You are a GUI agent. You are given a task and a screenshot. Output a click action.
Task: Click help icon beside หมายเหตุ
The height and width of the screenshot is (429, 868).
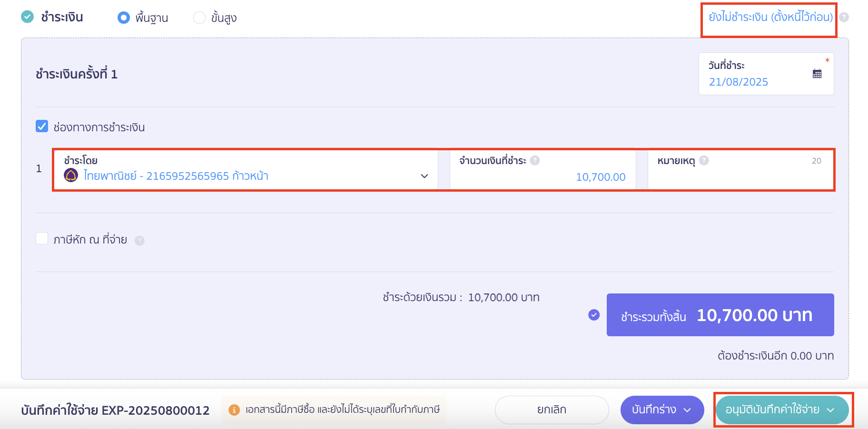(x=705, y=161)
